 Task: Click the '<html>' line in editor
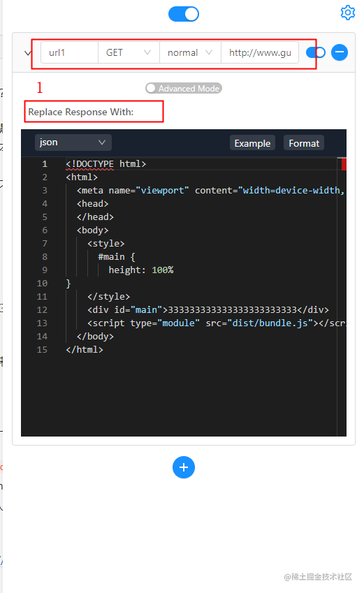tap(82, 177)
